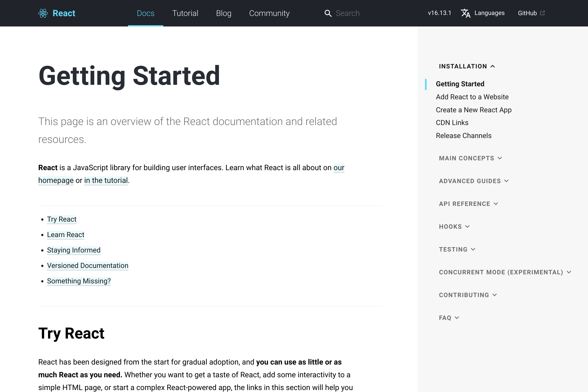Open the Blog page

point(223,13)
